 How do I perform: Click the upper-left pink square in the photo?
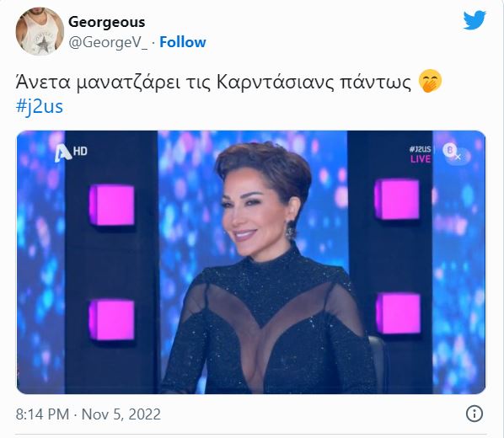[111, 205]
